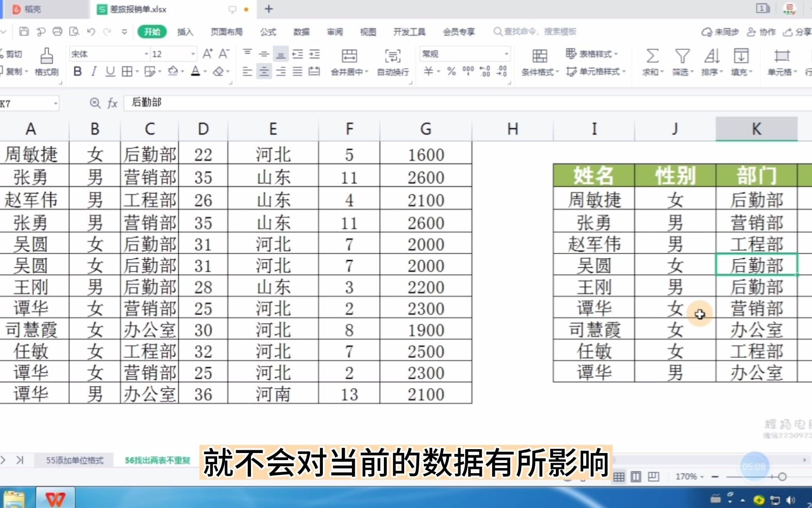Toggle italic formatting
The height and width of the screenshot is (508, 812).
(x=94, y=71)
